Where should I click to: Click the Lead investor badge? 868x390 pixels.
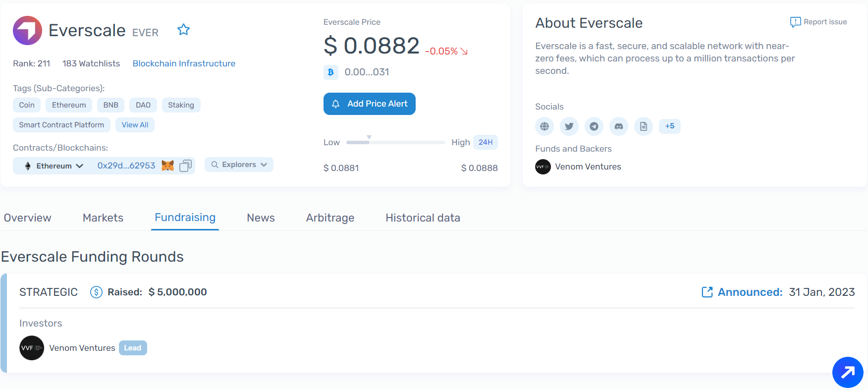click(133, 348)
